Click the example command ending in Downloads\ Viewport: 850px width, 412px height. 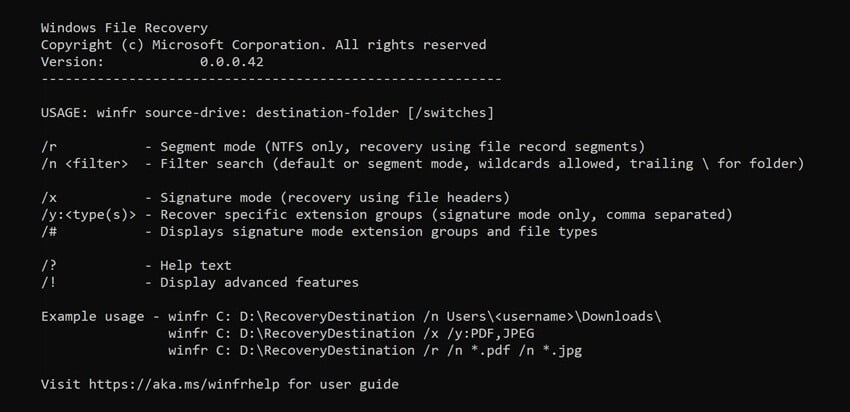pyautogui.click(x=415, y=316)
